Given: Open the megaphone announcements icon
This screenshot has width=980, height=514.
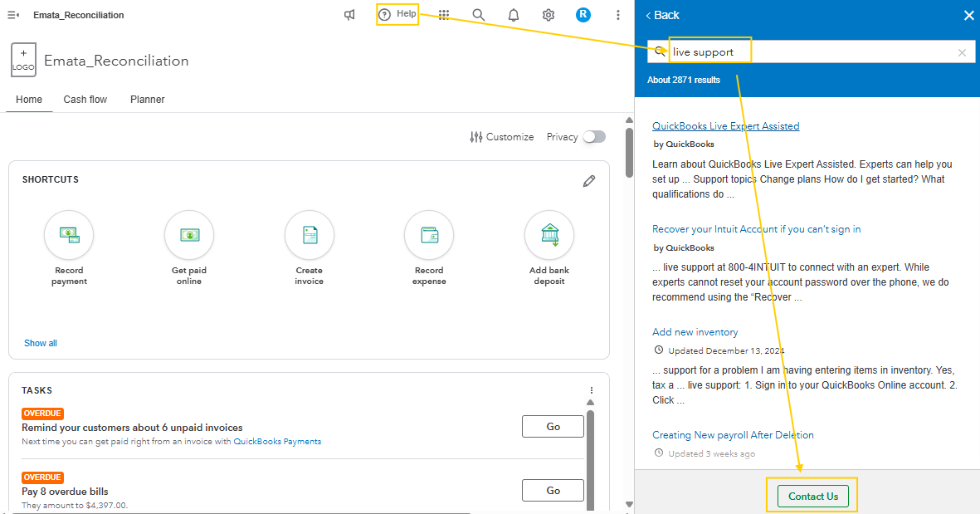Looking at the screenshot, I should (x=349, y=15).
